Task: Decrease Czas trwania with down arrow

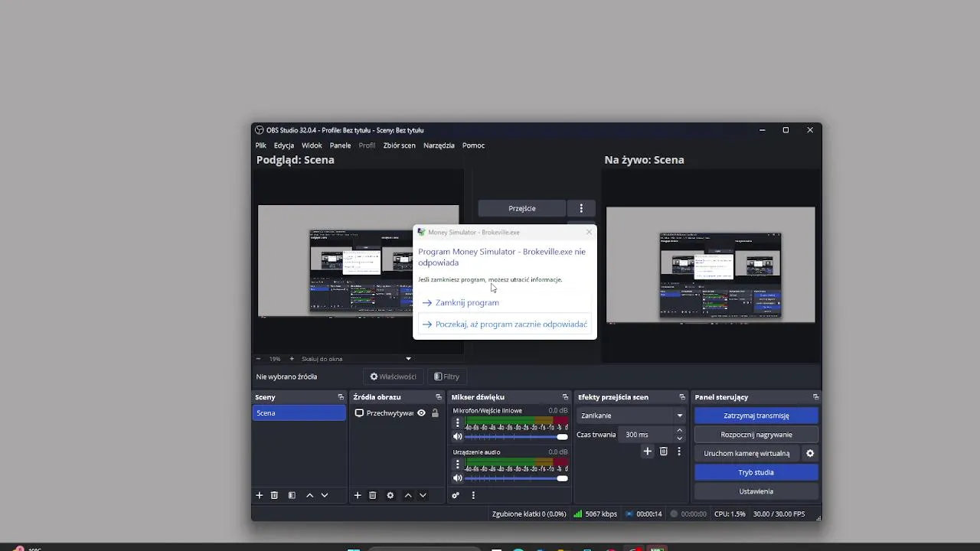Action: 679,439
